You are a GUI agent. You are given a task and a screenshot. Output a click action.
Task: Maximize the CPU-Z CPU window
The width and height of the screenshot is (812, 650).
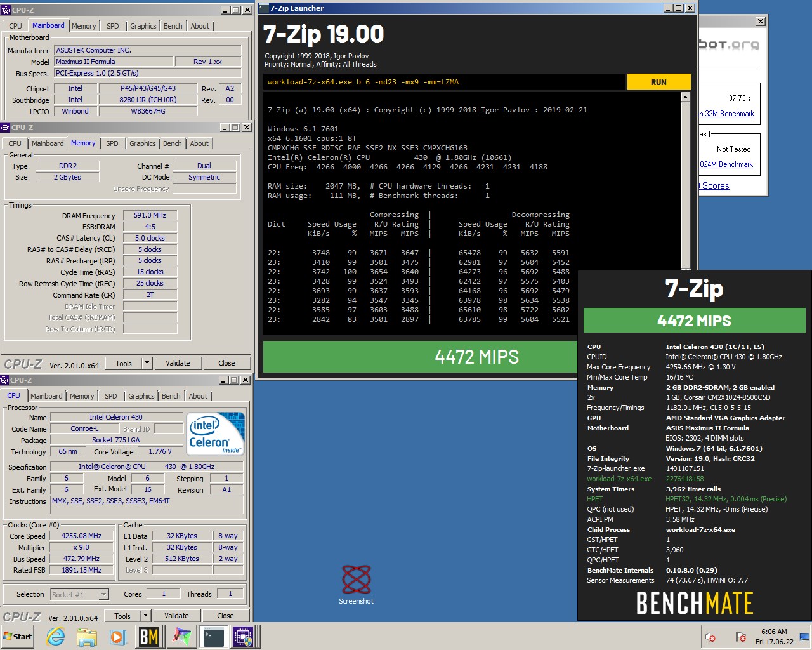(235, 380)
